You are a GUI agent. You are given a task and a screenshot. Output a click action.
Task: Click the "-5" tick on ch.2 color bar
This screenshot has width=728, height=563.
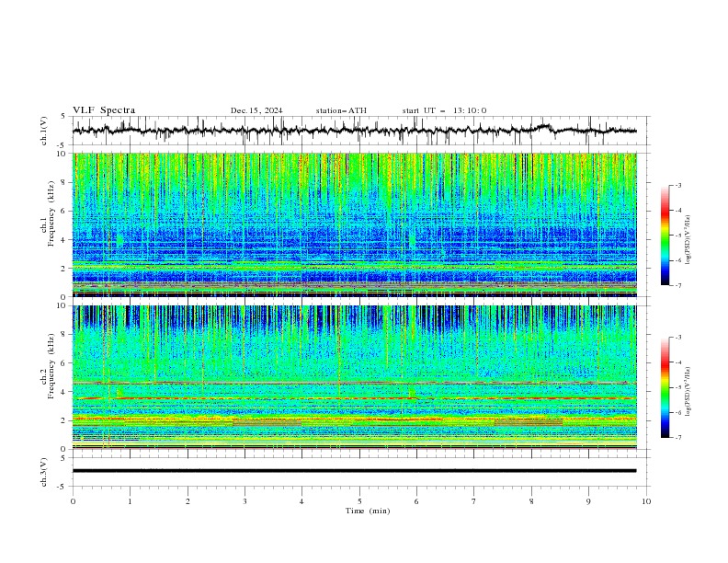pyautogui.click(x=678, y=387)
